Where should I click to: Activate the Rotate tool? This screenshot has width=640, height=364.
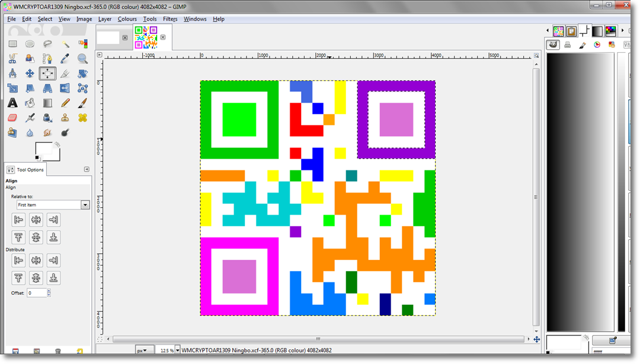(82, 73)
